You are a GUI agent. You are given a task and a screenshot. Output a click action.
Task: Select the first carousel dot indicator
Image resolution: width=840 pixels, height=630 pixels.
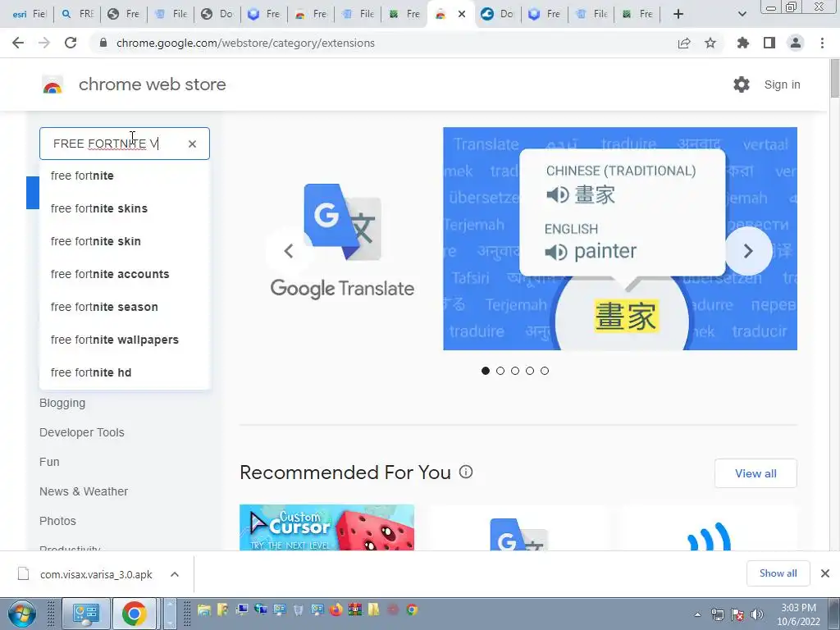tap(486, 371)
